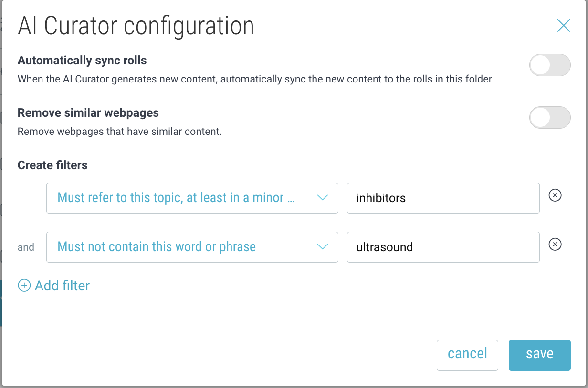The width and height of the screenshot is (588, 388).
Task: Remove the "inhibitors" filter row
Action: tap(555, 195)
